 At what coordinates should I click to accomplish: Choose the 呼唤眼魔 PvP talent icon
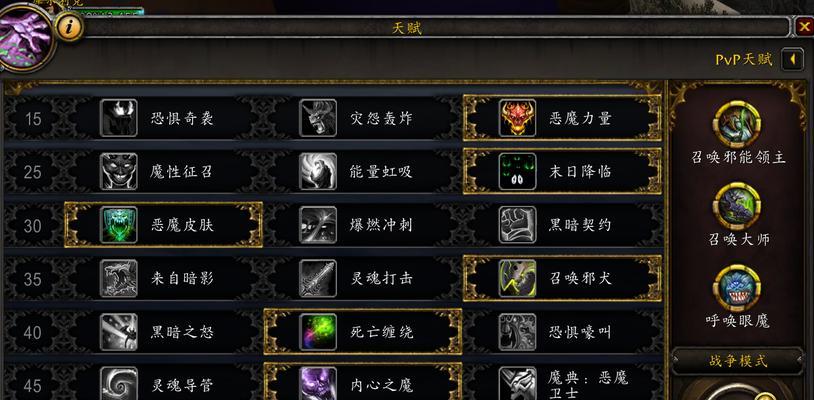tap(737, 288)
